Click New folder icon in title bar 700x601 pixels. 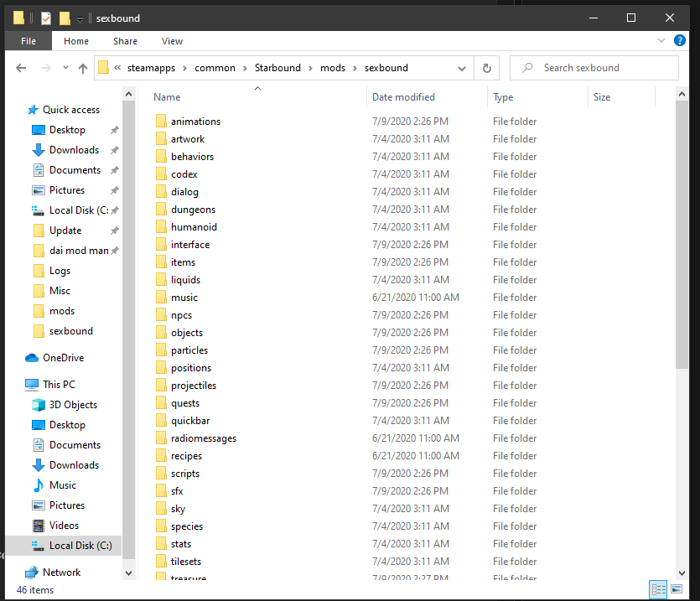coord(65,18)
